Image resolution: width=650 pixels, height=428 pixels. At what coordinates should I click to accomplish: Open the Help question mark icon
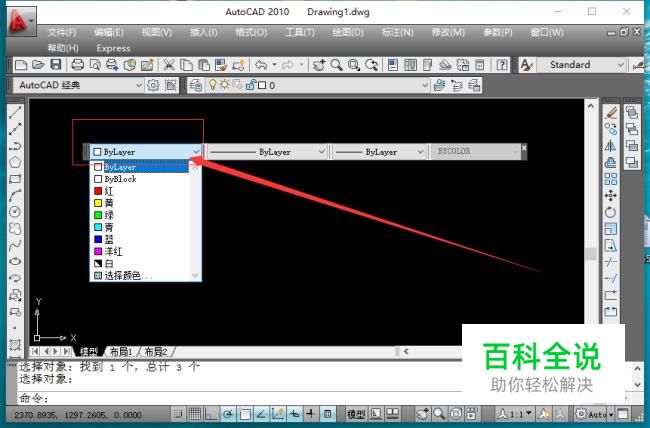tap(502, 65)
